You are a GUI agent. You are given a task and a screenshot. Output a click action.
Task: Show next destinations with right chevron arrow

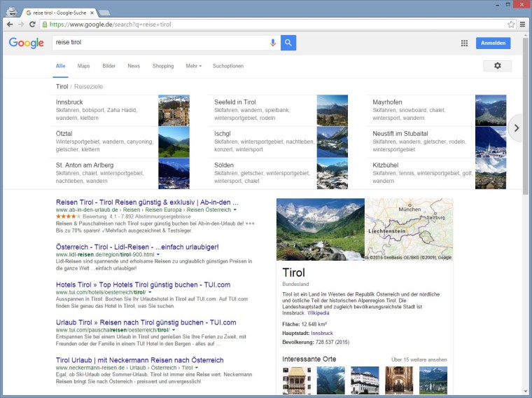click(517, 128)
